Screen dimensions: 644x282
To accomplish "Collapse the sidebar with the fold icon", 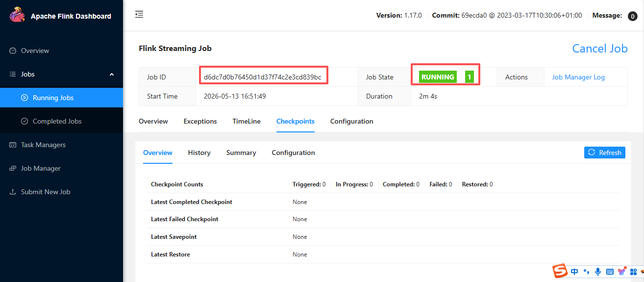I will [139, 15].
